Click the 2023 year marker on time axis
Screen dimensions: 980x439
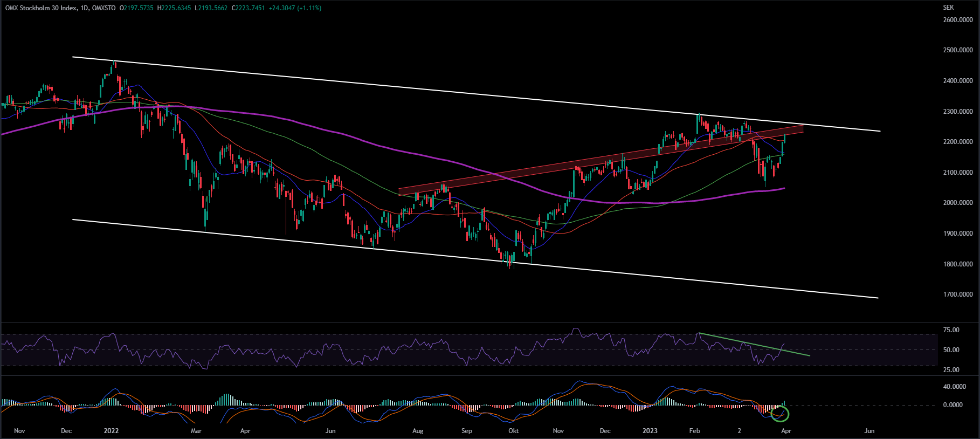(x=650, y=431)
